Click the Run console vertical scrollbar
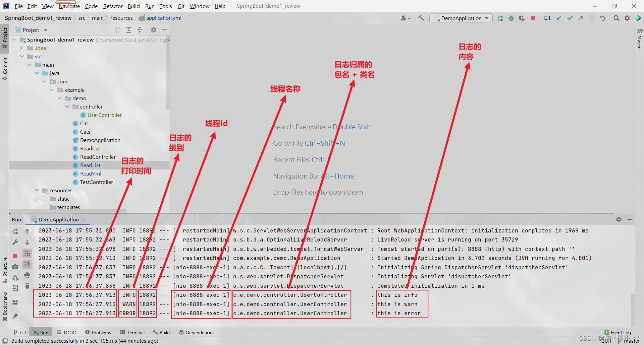This screenshot has height=345, width=644. point(633,309)
